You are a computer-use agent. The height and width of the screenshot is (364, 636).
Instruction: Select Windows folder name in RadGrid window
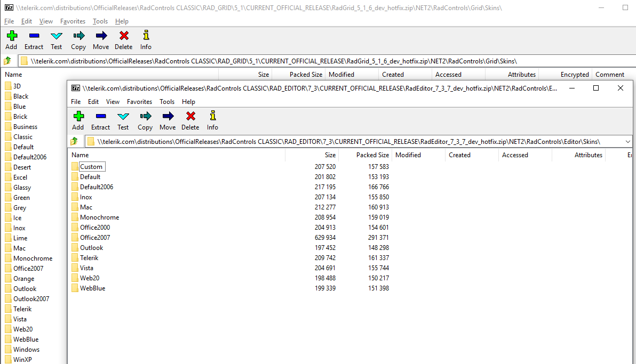(x=26, y=350)
